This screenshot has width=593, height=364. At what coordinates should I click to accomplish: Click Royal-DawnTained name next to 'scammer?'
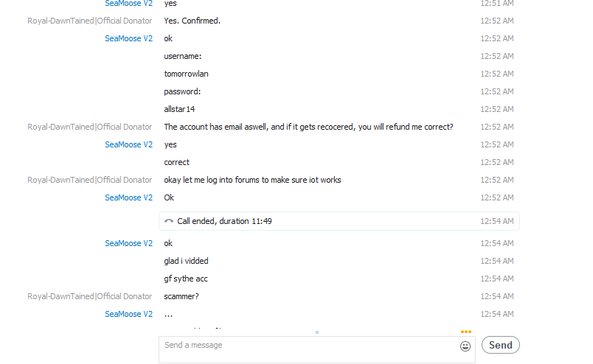coord(90,296)
